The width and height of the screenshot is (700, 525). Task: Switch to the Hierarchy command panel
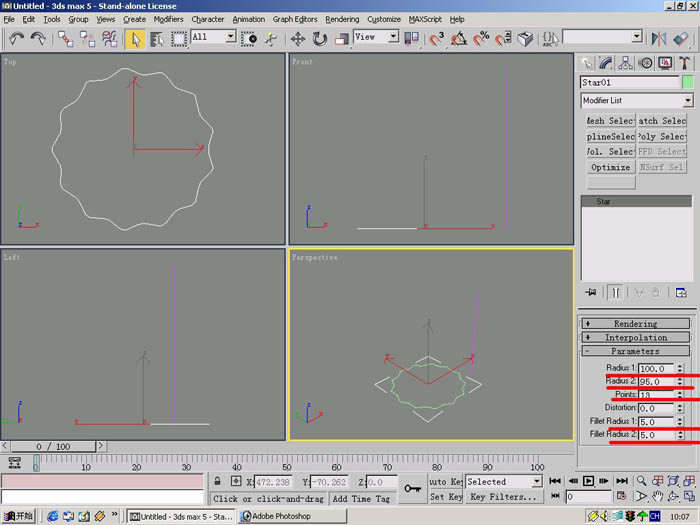pyautogui.click(x=625, y=63)
